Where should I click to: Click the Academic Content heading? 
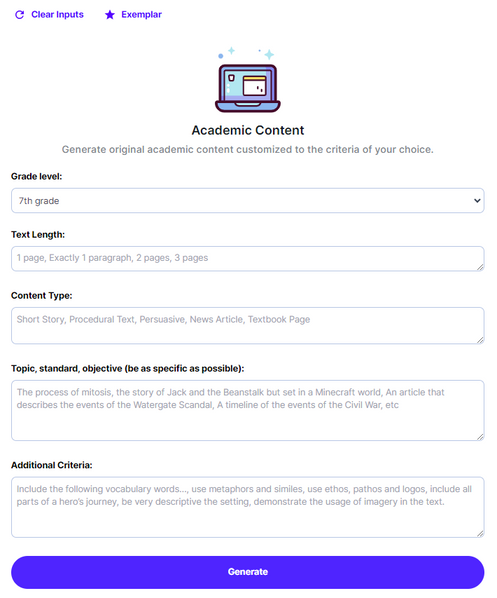click(x=248, y=130)
